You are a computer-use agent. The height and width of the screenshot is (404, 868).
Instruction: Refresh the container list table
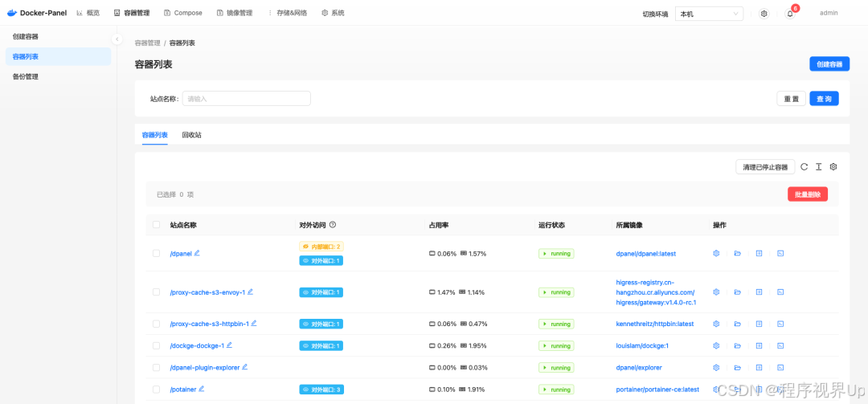(805, 166)
